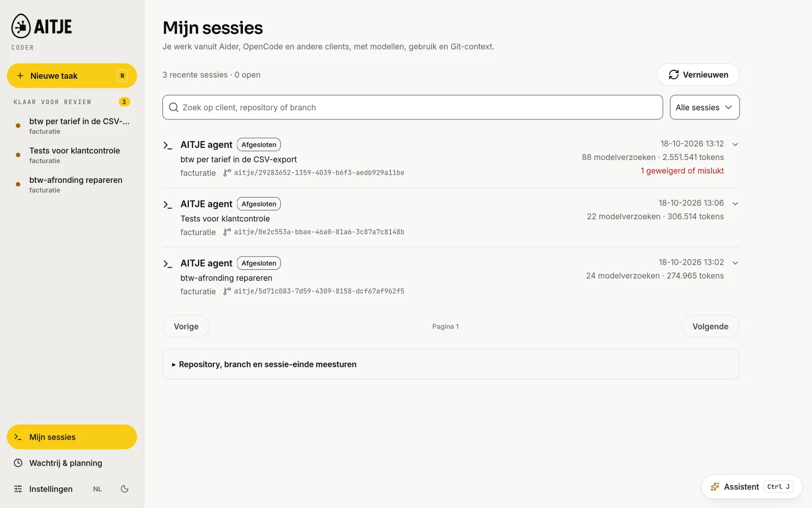
Task: Click the 1 geweigerd of mislukt warning
Action: coord(682,171)
